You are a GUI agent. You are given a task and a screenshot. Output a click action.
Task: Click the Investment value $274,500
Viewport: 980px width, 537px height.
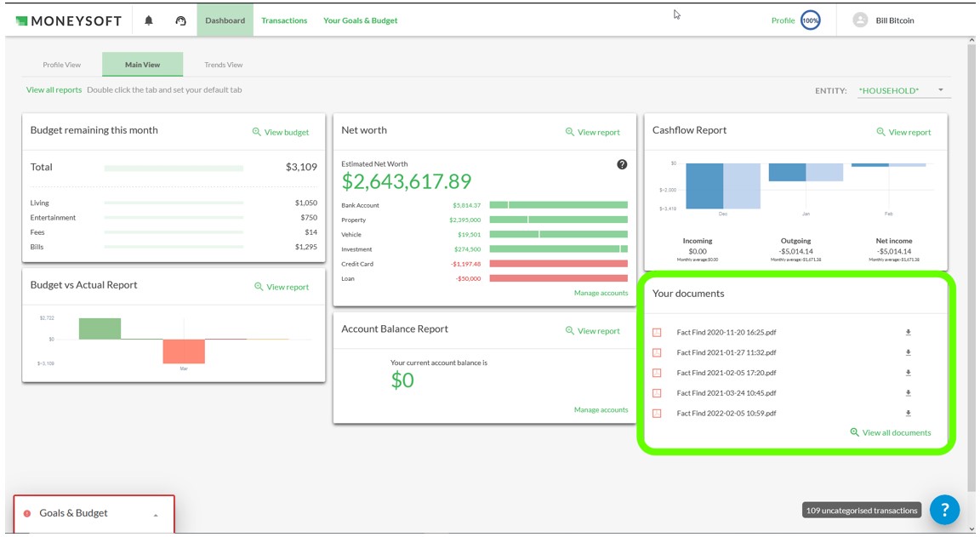(468, 249)
